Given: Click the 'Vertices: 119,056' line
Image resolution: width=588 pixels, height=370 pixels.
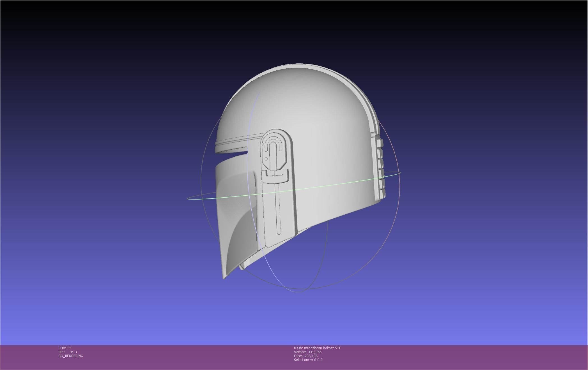Looking at the screenshot, I should tap(308, 352).
